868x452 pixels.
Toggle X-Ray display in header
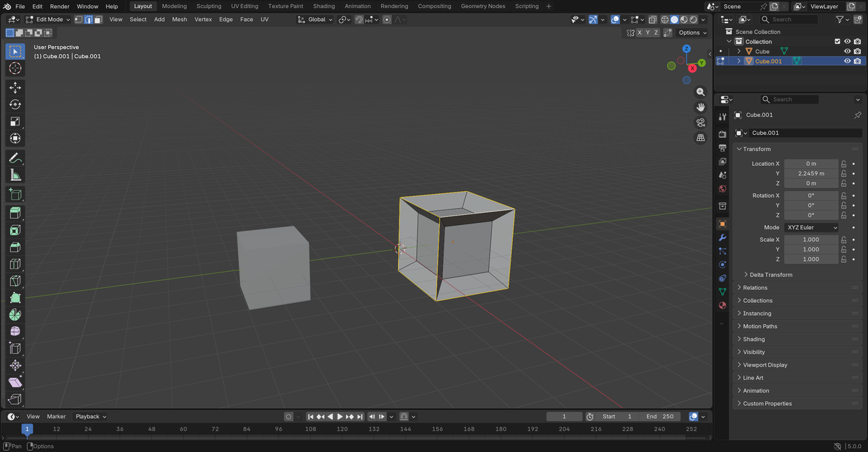(652, 20)
